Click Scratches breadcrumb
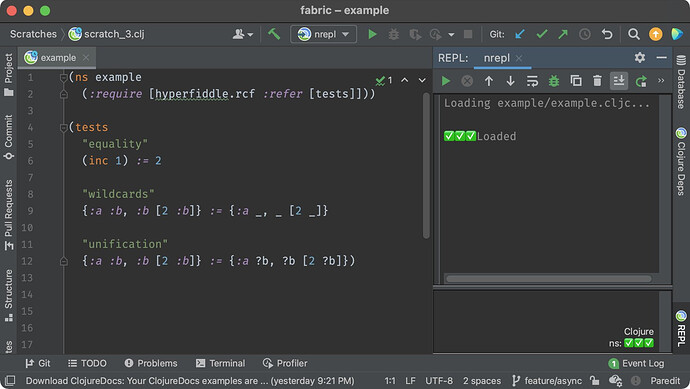 33,34
